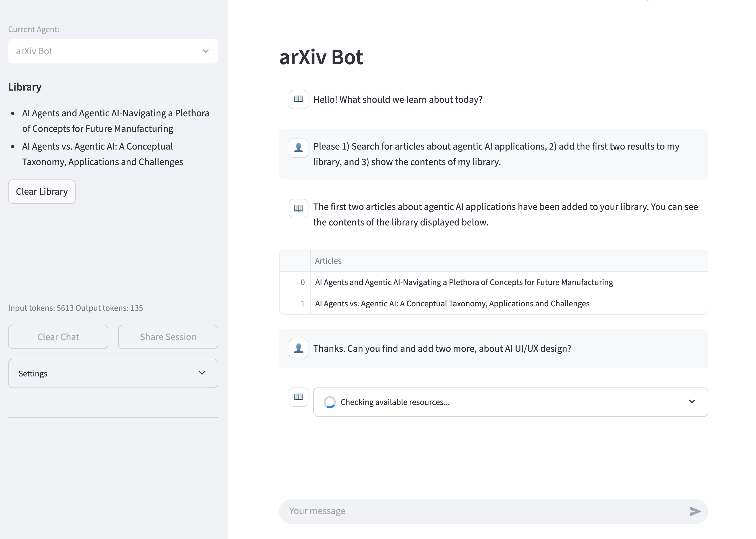Click the book avatar beside the checking resources status
Screen dimensions: 756x539
click(x=298, y=397)
